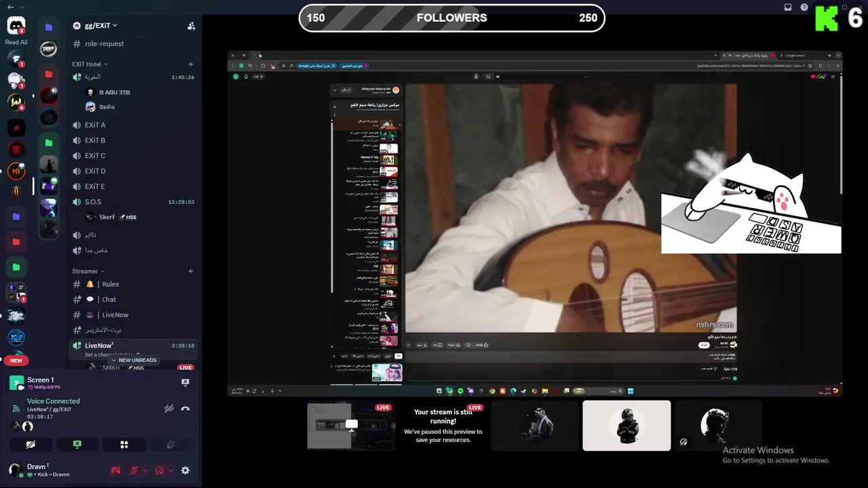Open the خاص جدا voice channel
This screenshot has width=868, height=488.
click(134, 250)
